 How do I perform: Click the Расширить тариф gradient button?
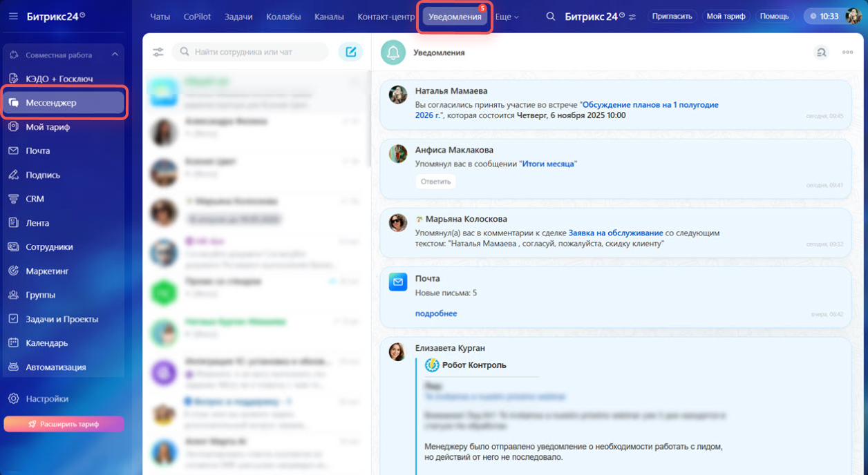(x=64, y=424)
